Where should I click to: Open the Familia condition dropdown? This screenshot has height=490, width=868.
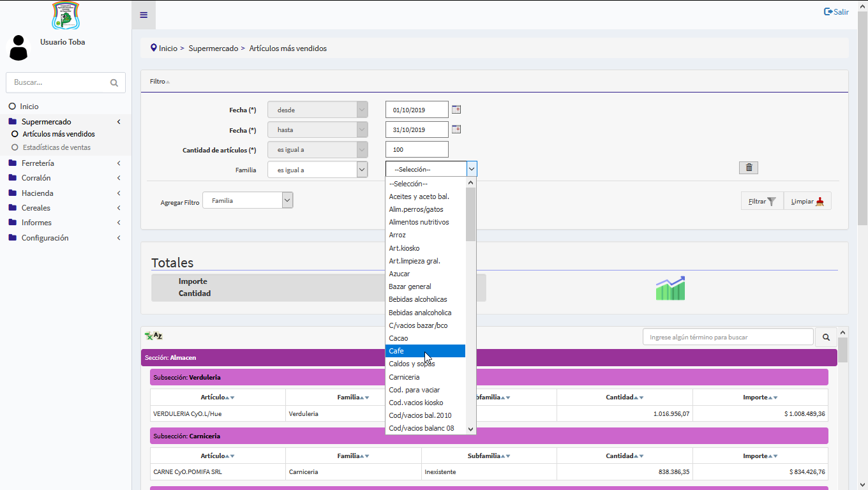coord(317,170)
